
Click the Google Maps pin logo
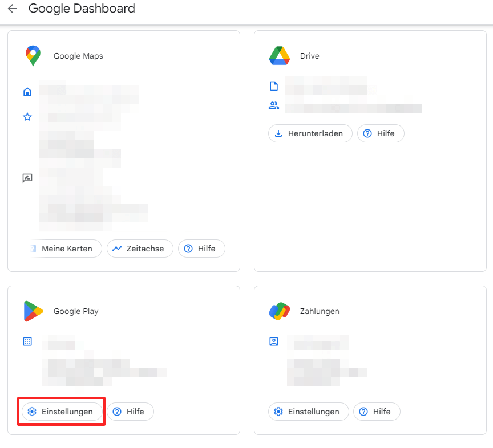pyautogui.click(x=33, y=56)
